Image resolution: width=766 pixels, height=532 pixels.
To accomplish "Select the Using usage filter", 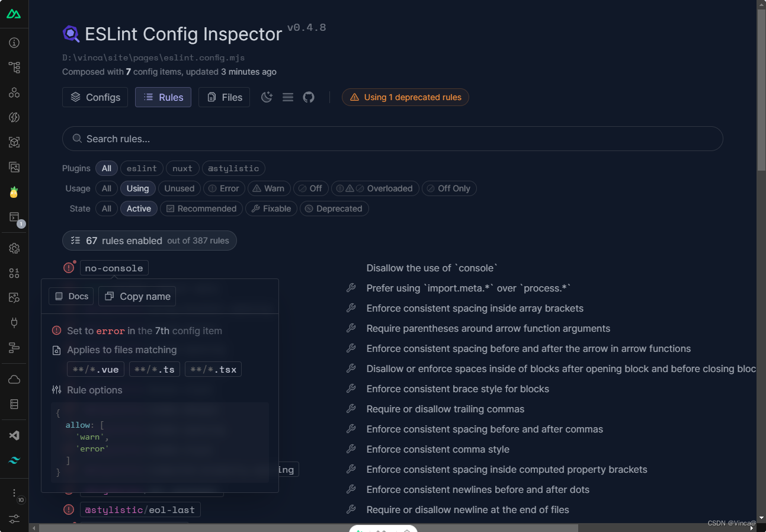I will click(137, 188).
